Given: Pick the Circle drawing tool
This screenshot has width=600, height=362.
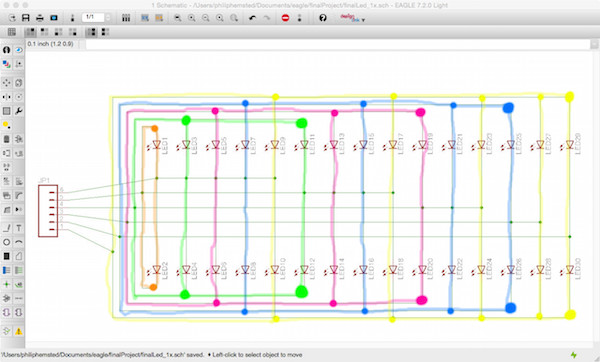Looking at the screenshot, I should coord(7,242).
